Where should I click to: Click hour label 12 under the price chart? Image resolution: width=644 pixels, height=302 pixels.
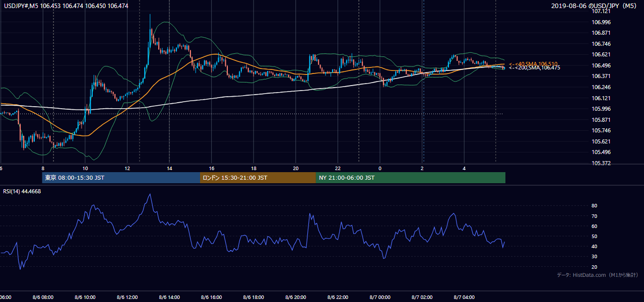[127, 168]
